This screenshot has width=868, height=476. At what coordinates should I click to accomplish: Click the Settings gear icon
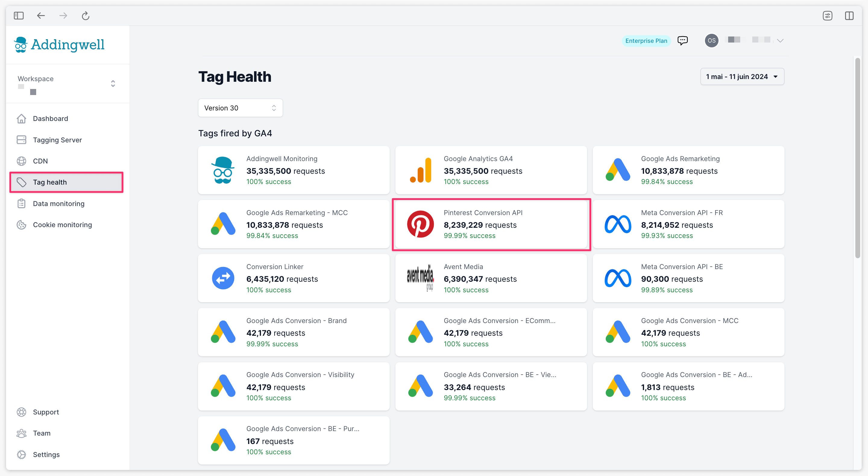point(21,454)
